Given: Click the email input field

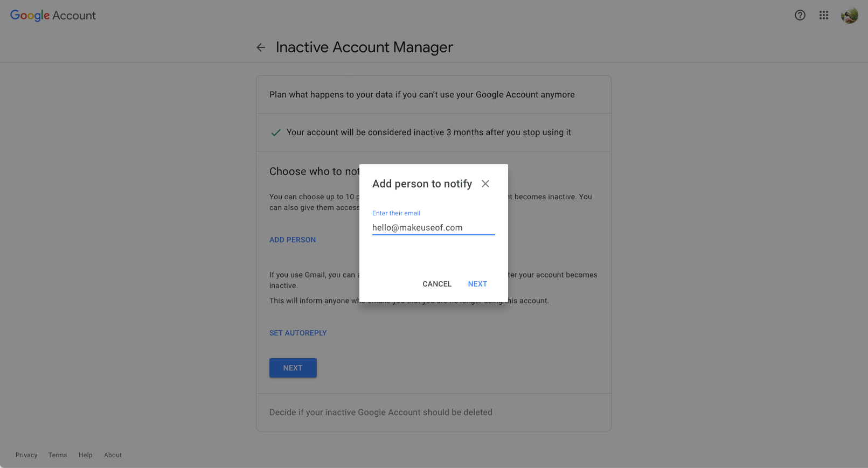Looking at the screenshot, I should 433,228.
